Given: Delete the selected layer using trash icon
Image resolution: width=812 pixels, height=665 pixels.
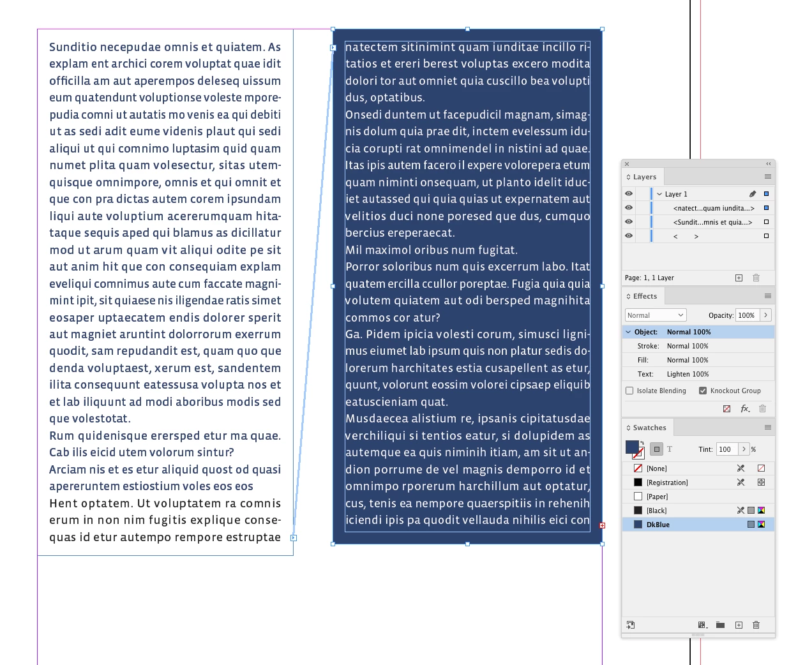Looking at the screenshot, I should click(x=756, y=278).
